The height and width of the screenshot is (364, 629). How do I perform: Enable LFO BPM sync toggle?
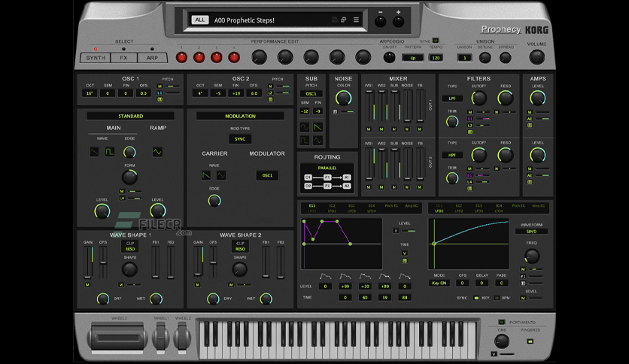(497, 298)
